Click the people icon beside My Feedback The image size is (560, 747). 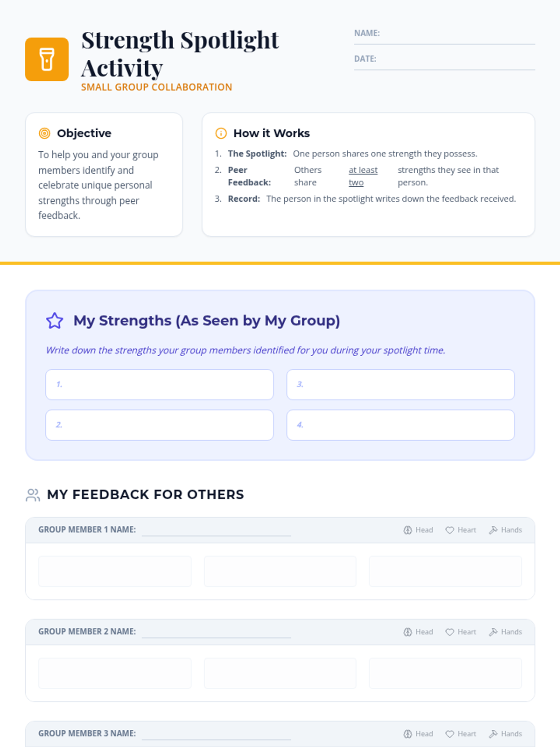tap(33, 495)
